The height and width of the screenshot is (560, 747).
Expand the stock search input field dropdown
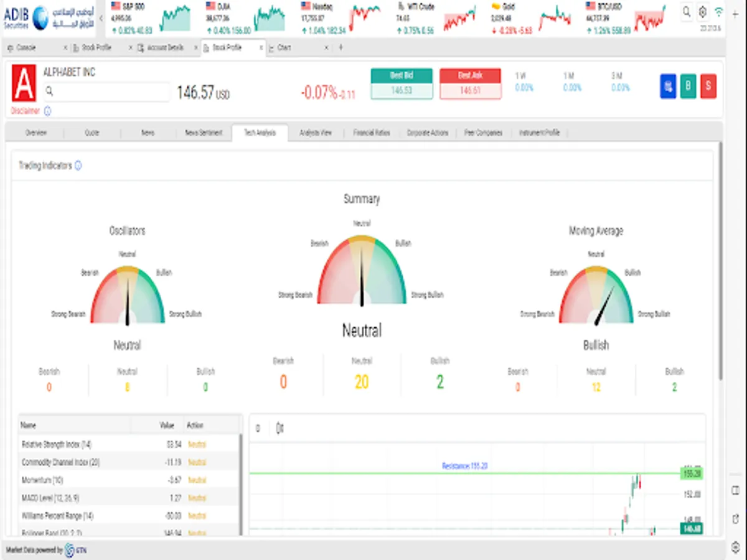point(106,91)
